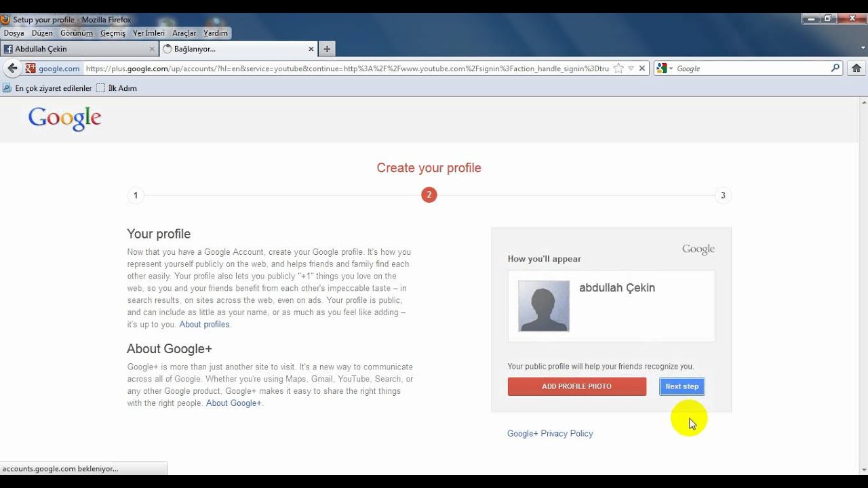Click the active step 2 circle
This screenshot has height=488, width=868.
(x=429, y=195)
